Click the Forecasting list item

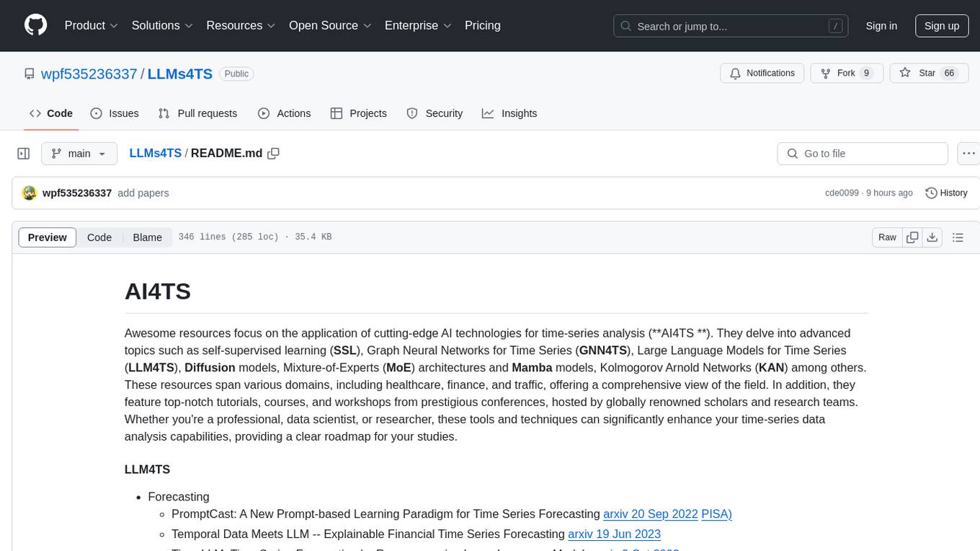pos(179,497)
